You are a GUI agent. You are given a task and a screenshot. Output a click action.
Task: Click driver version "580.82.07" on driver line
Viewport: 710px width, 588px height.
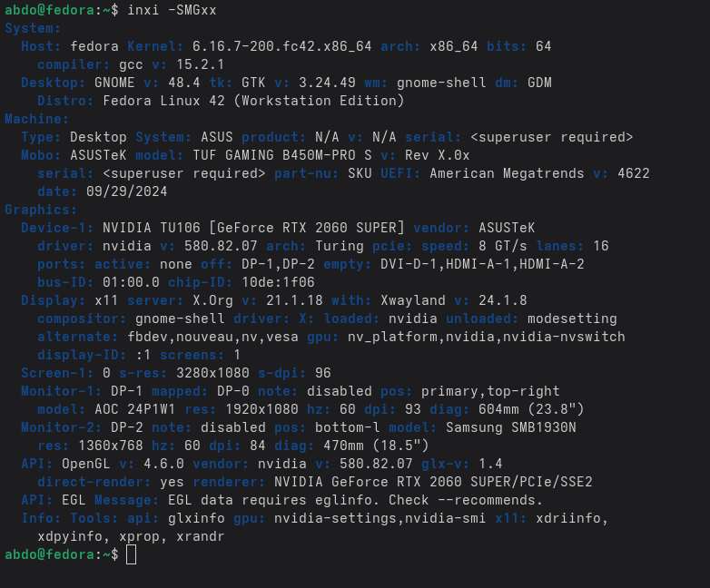click(x=221, y=246)
